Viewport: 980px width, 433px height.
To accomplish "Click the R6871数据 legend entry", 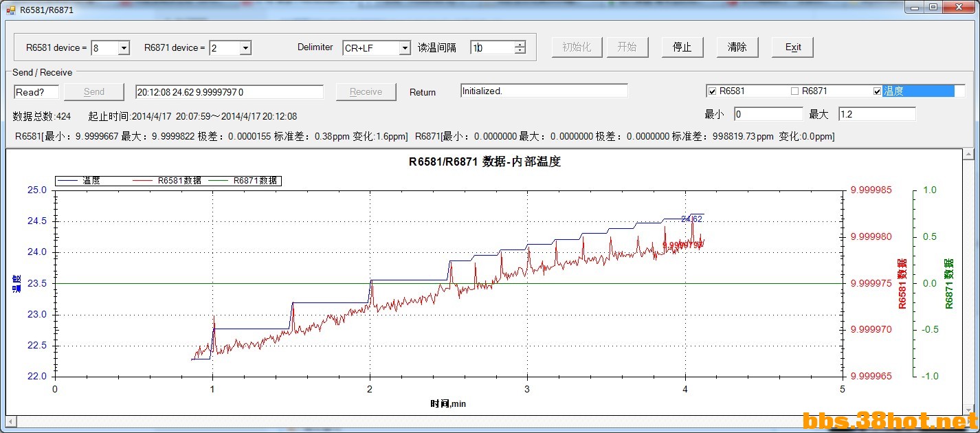I will 242,181.
